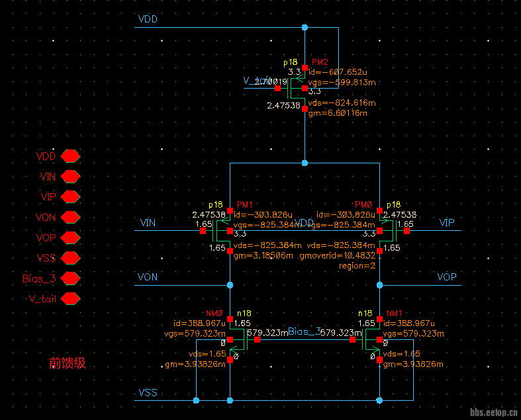
Task: Click the NM0 instance name
Action: [214, 314]
